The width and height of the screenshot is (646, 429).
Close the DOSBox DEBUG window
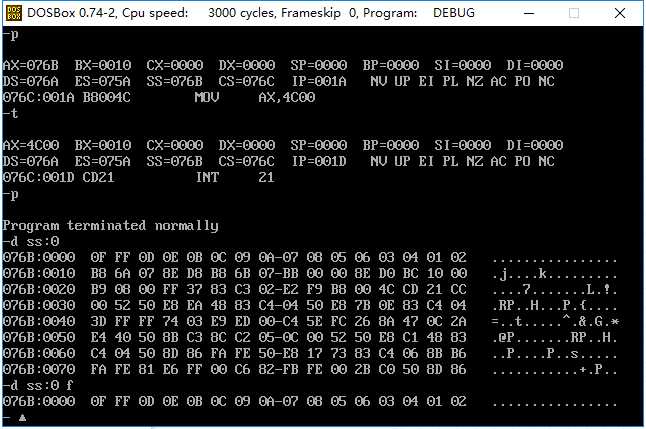[x=620, y=13]
